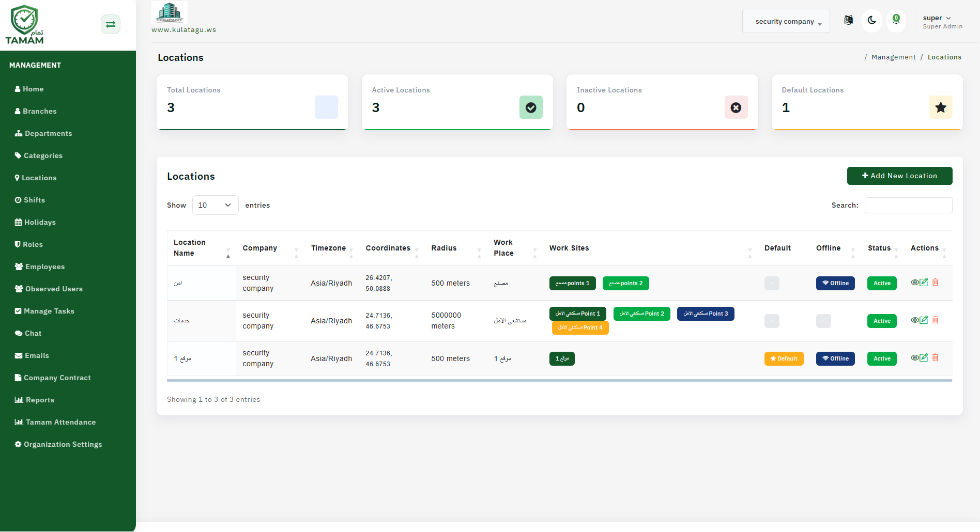
Task: Click the grey offline dash in 5000000 meters row
Action: [823, 321]
